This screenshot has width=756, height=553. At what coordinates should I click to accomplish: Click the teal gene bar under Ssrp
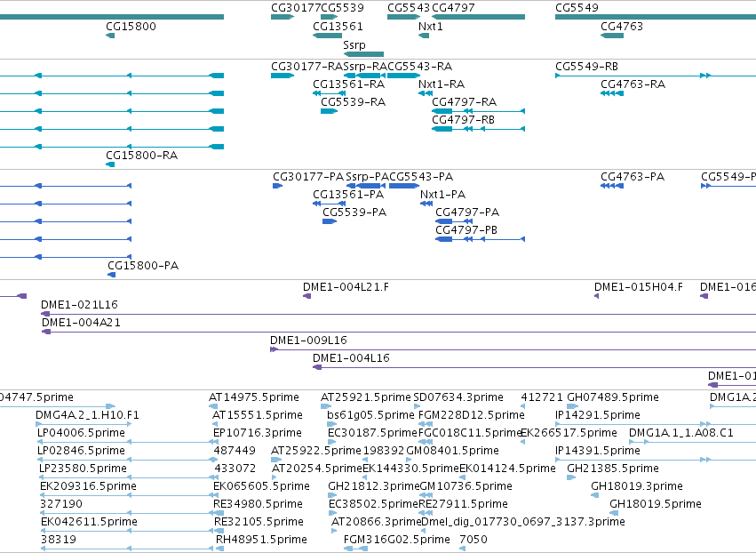(x=363, y=54)
